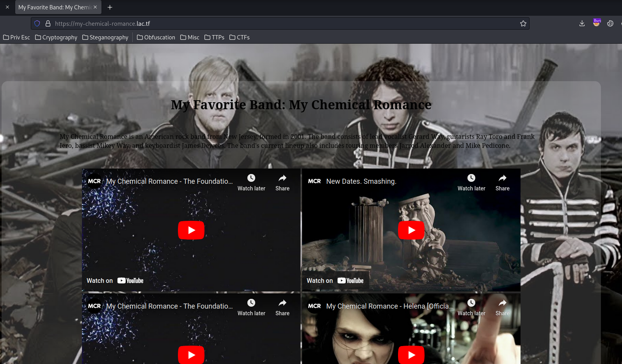Focus the URL address bar
Viewport: 622px width, 364px height.
pos(280,23)
